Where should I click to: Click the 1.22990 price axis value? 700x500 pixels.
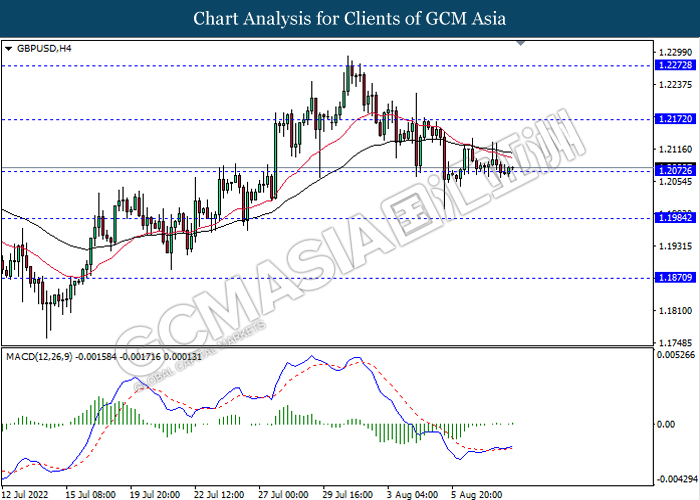675,53
